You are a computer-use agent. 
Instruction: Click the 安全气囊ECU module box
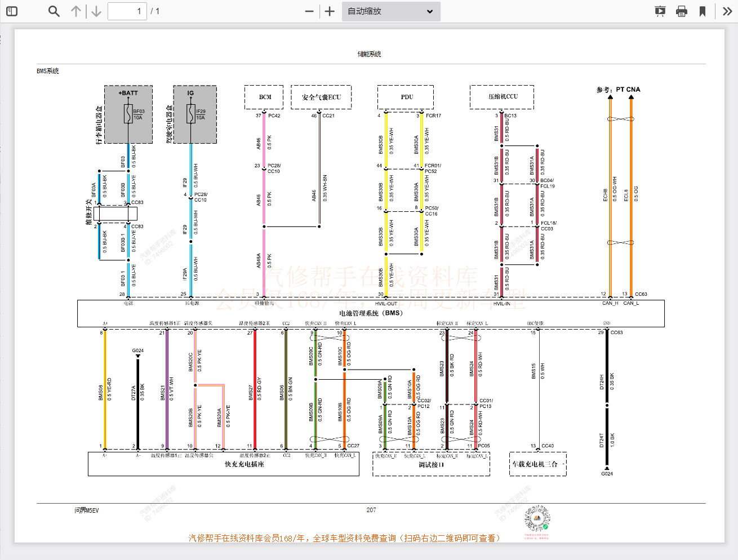[321, 97]
